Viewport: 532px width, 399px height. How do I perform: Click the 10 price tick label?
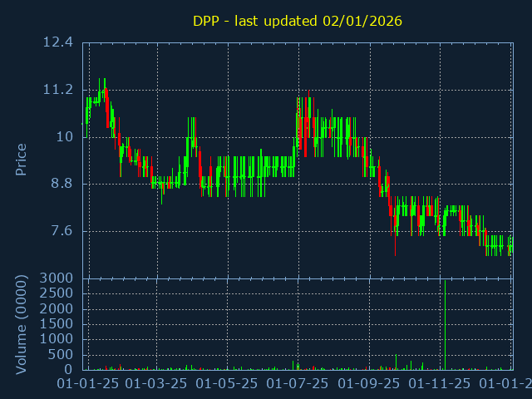[64, 137]
